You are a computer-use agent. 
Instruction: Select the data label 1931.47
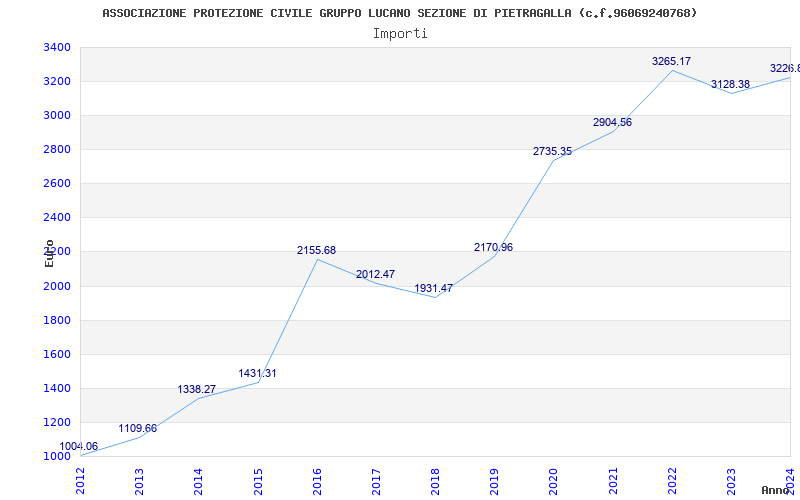click(x=433, y=288)
